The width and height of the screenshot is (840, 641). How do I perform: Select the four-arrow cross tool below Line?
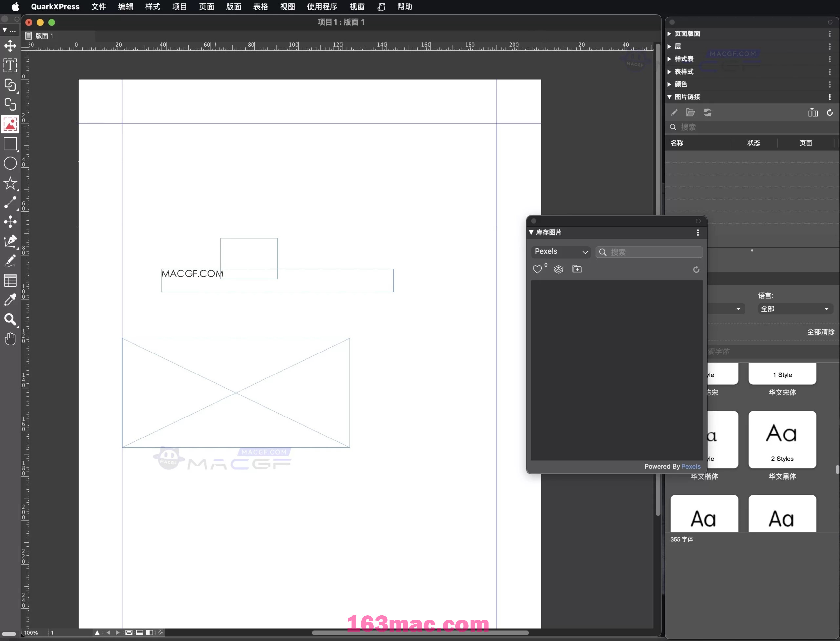coord(10,222)
